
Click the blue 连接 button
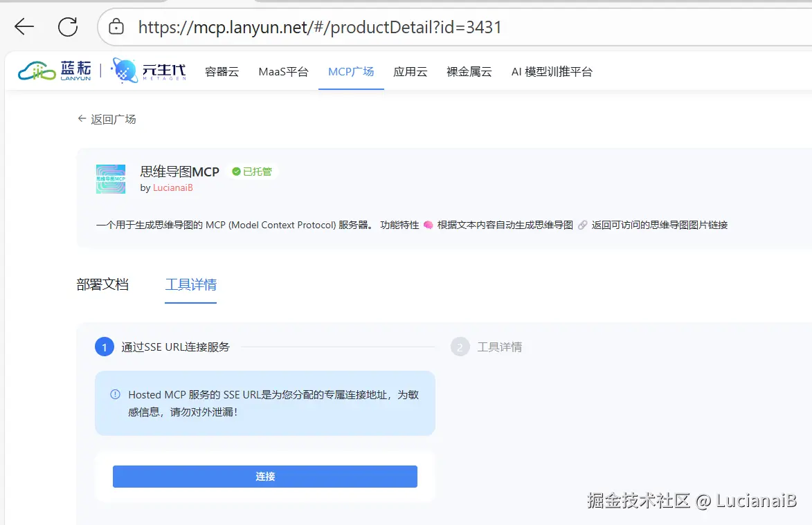265,477
